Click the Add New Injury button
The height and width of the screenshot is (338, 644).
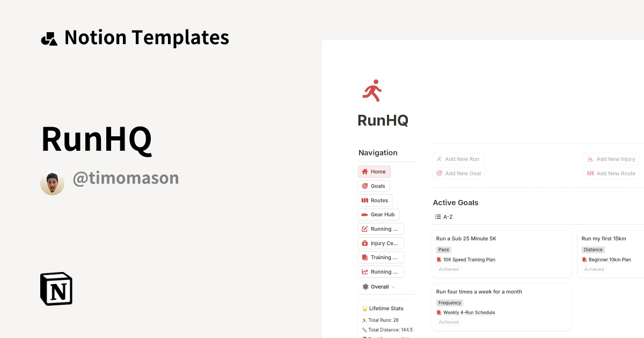click(x=611, y=159)
